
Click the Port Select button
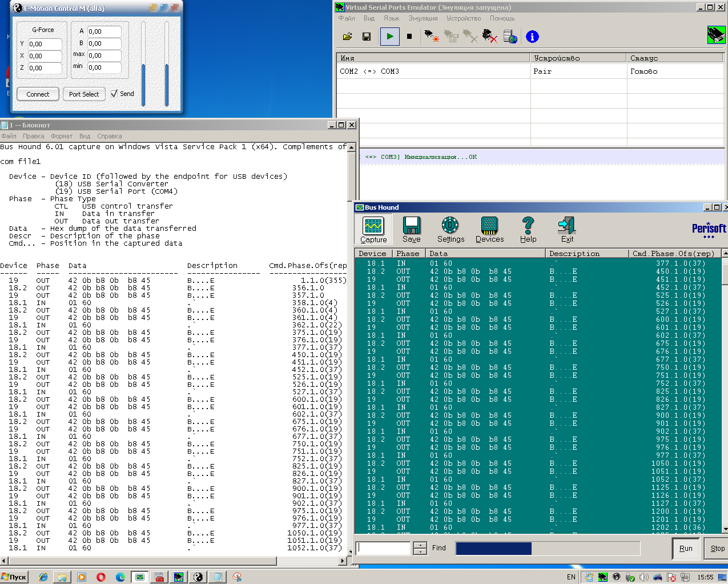coord(84,94)
